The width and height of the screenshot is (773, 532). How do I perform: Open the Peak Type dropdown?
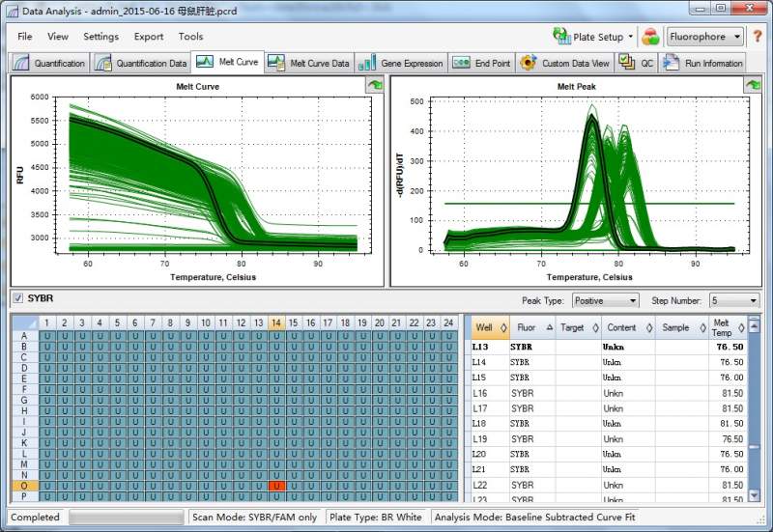(x=606, y=300)
